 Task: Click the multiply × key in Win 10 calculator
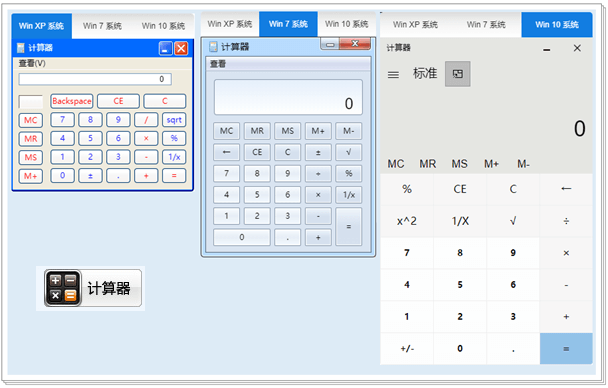pos(566,253)
